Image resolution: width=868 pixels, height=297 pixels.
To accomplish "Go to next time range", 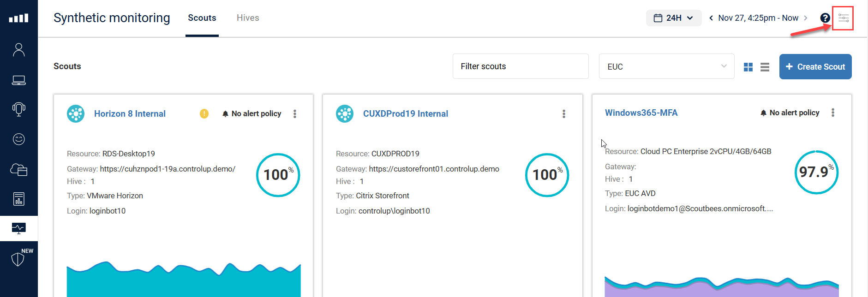I will (806, 18).
